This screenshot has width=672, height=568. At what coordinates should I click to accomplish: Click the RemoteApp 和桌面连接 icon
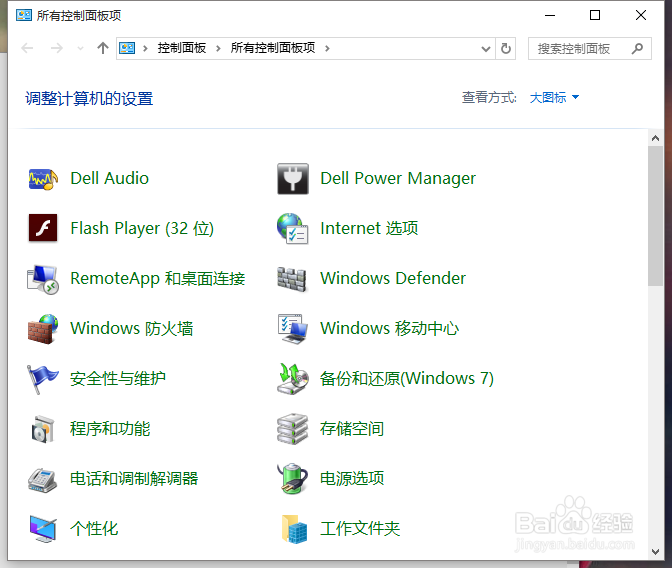pos(42,279)
